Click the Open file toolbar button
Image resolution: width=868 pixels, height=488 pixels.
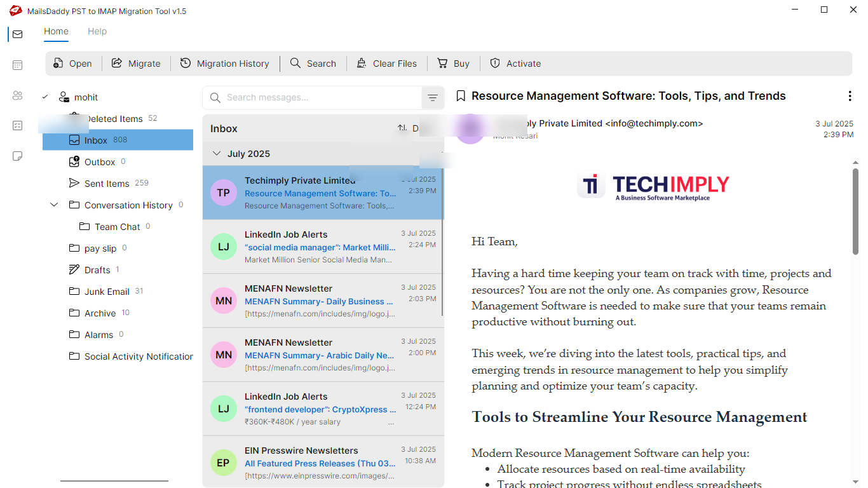72,64
